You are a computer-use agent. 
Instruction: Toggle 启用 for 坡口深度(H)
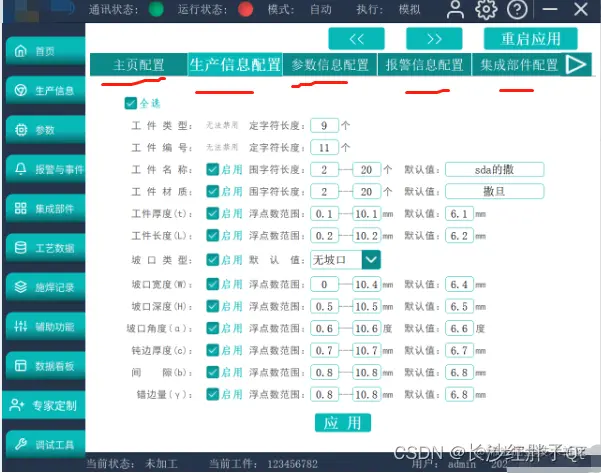(x=212, y=306)
